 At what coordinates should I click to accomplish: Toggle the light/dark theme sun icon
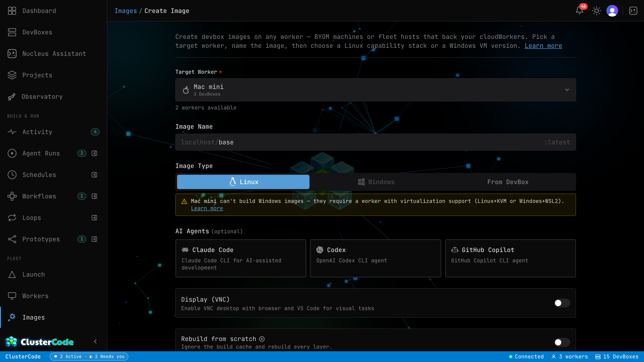[597, 11]
